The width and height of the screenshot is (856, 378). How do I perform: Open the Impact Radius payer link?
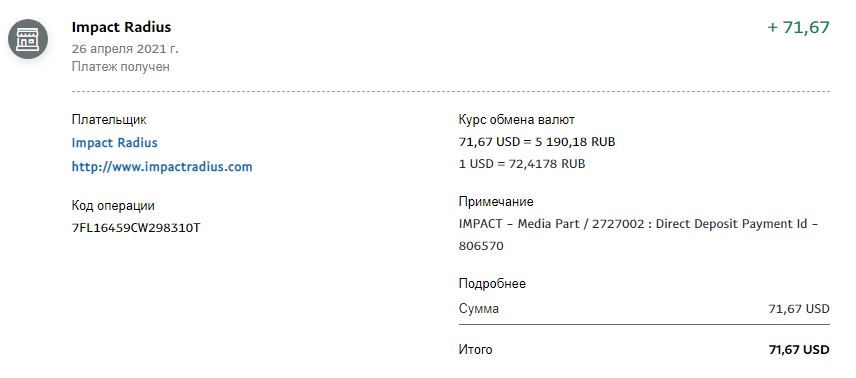point(115,143)
